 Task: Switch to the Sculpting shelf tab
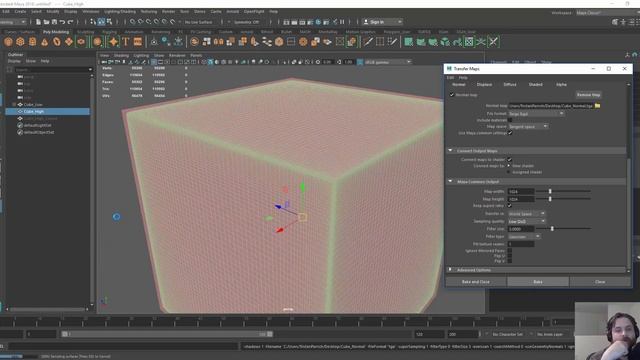pos(85,31)
